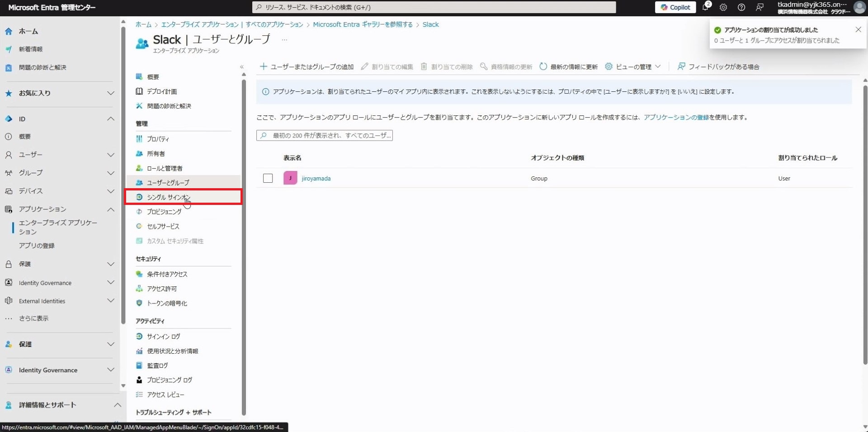Click the シングル サインオン icon
Viewport: 868px width, 432px height.
(x=139, y=197)
